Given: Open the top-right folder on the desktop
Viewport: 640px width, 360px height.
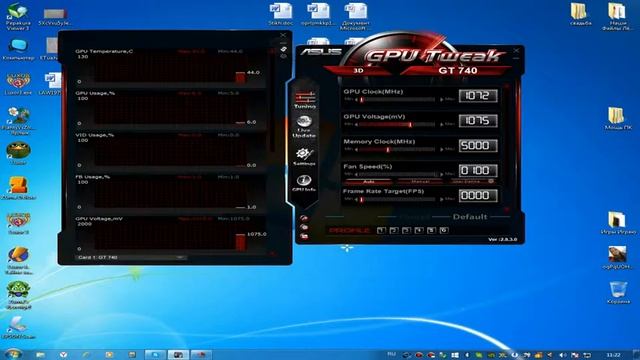Looking at the screenshot, I should tap(618, 16).
